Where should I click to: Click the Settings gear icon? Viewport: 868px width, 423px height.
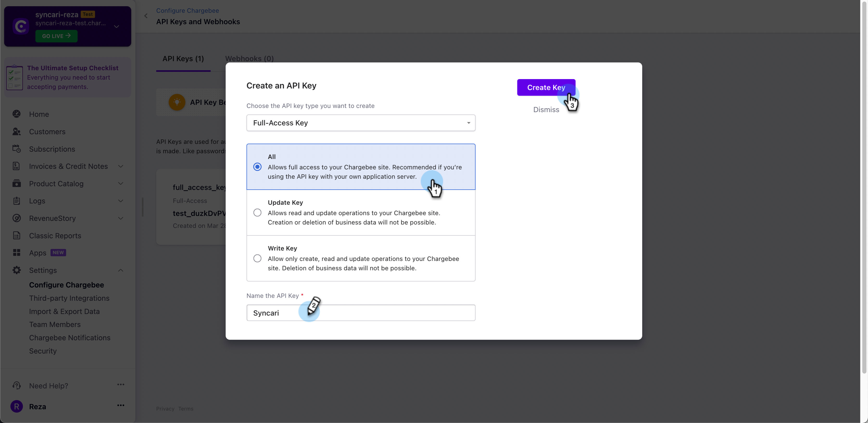tap(16, 270)
